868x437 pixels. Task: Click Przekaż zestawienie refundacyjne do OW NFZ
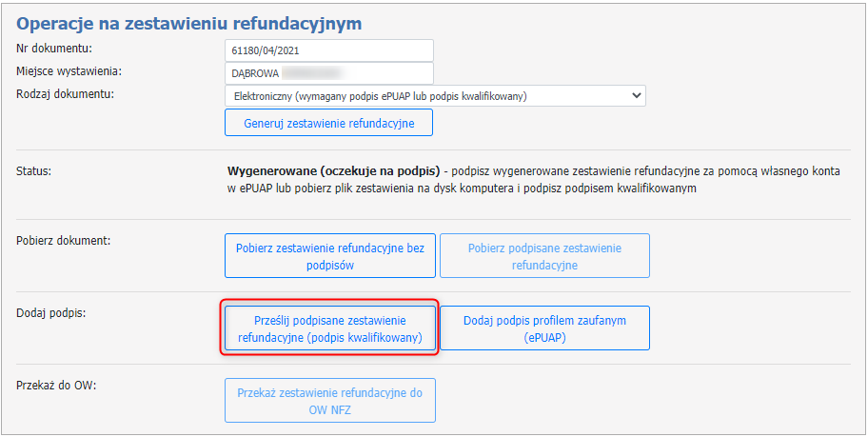tap(330, 400)
